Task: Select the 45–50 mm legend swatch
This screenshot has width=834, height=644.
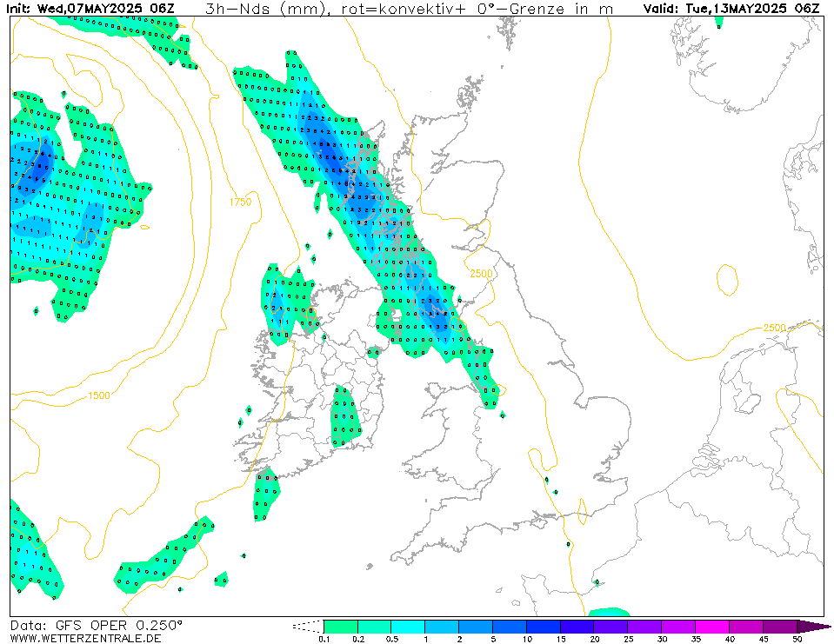Action: (x=780, y=627)
